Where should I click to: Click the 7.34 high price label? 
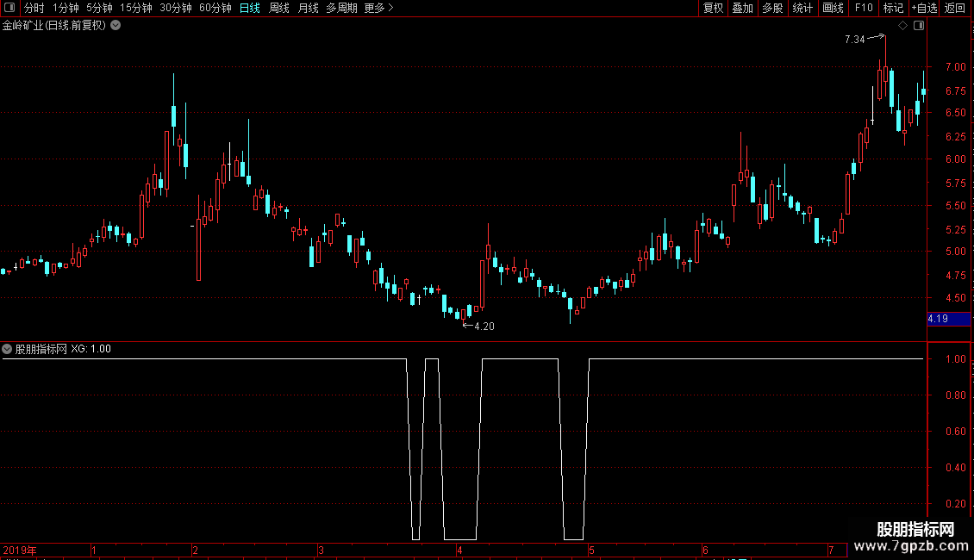point(855,39)
